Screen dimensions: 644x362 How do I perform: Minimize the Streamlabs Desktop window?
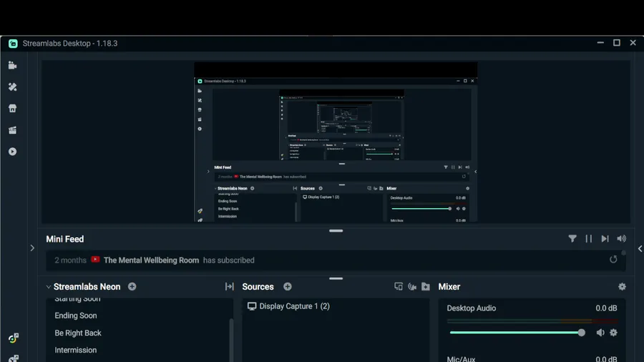pos(600,43)
